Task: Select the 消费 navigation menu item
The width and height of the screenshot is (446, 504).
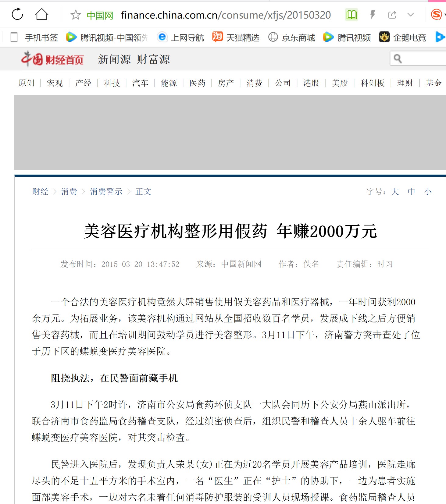Action: point(254,83)
